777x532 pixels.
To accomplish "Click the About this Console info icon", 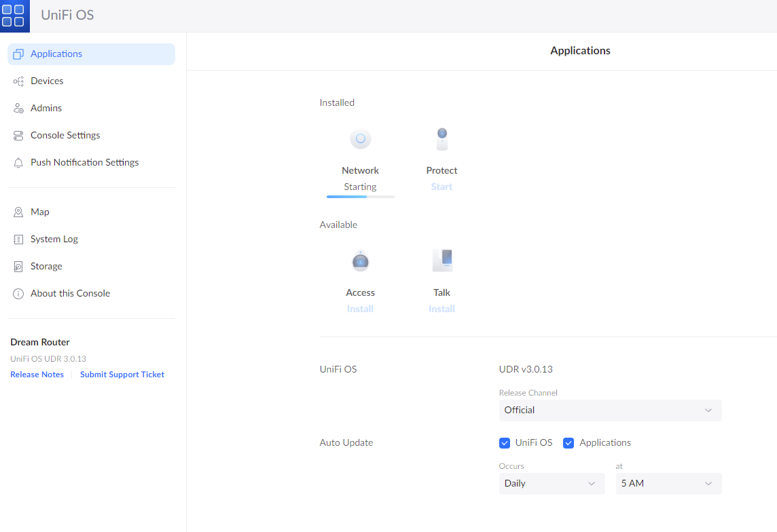I will click(18, 294).
